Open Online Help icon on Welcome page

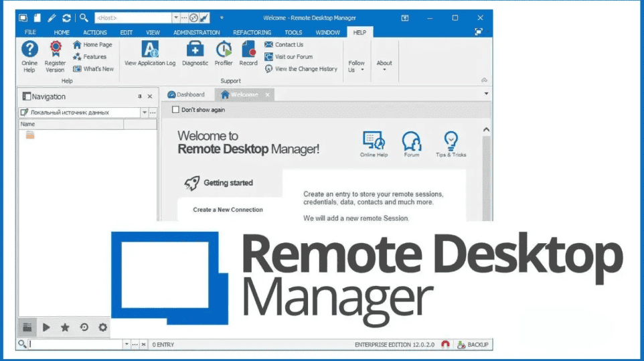(374, 144)
